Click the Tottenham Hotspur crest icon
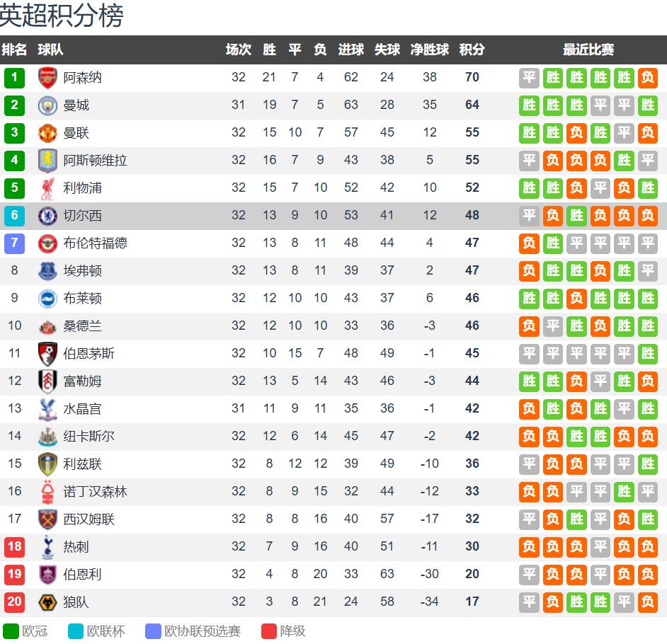The image size is (667, 644). 47,547
